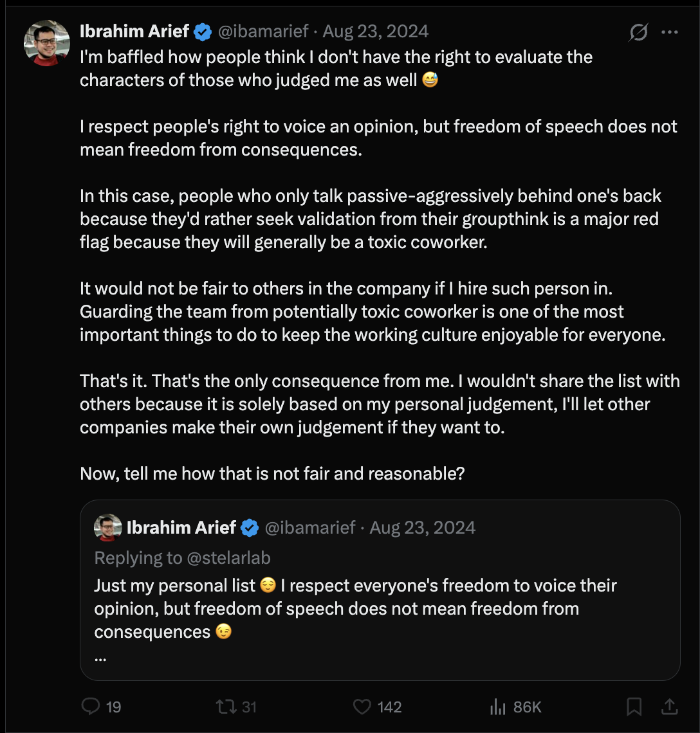Click the verified badge in the quoted tweet

(x=250, y=528)
